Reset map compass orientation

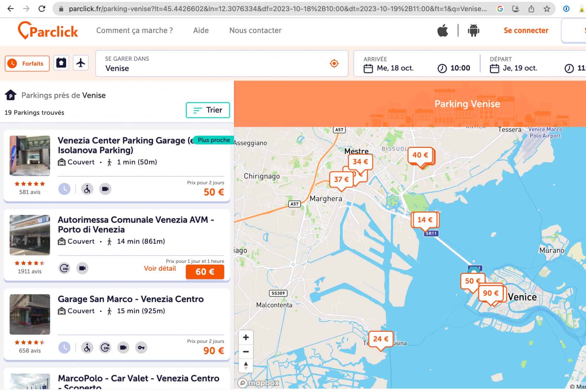point(246,365)
